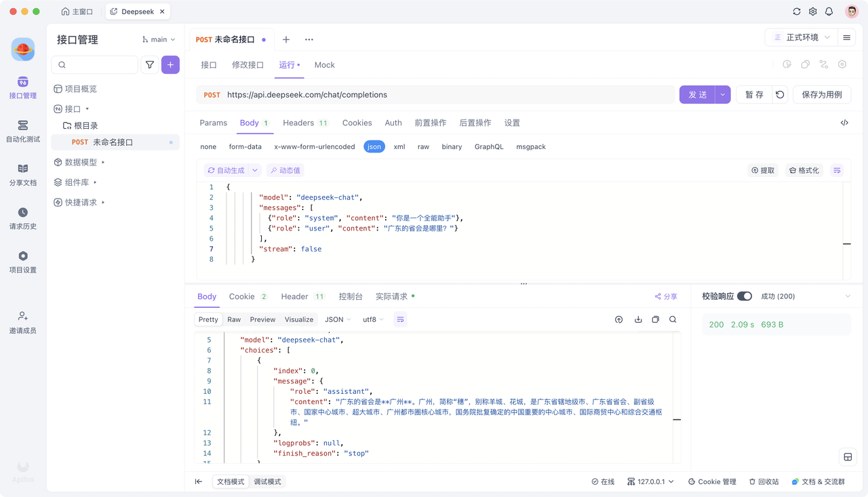
Task: Click the 发送 send button
Action: click(x=699, y=94)
